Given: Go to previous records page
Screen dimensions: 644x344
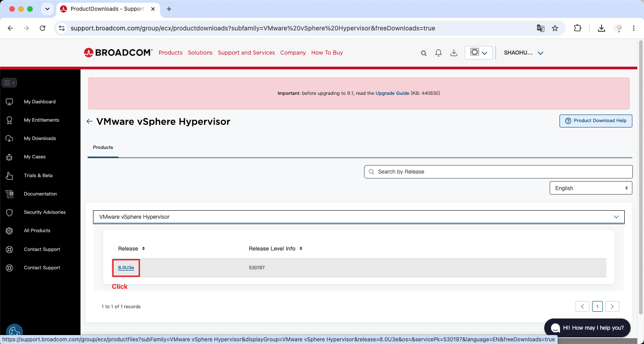Looking at the screenshot, I should [582, 306].
